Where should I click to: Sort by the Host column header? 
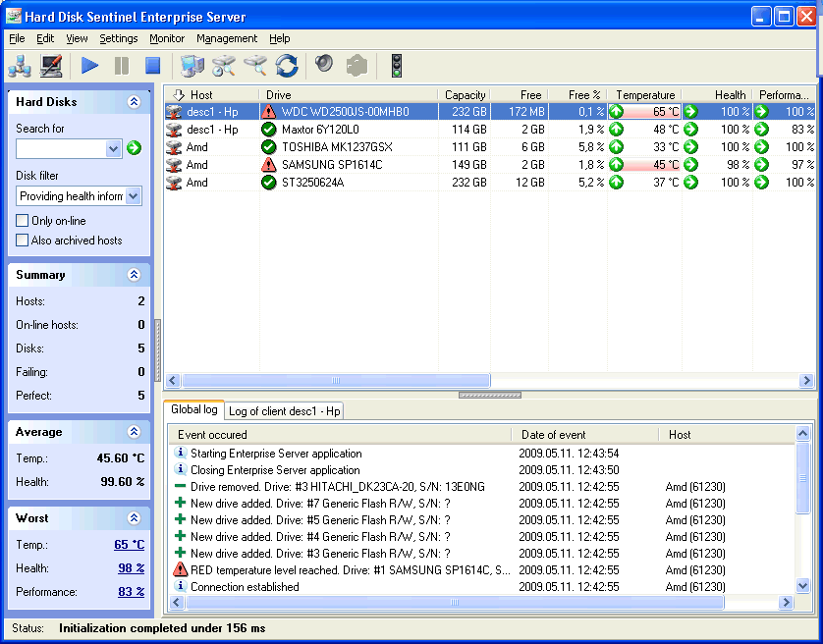[x=212, y=95]
